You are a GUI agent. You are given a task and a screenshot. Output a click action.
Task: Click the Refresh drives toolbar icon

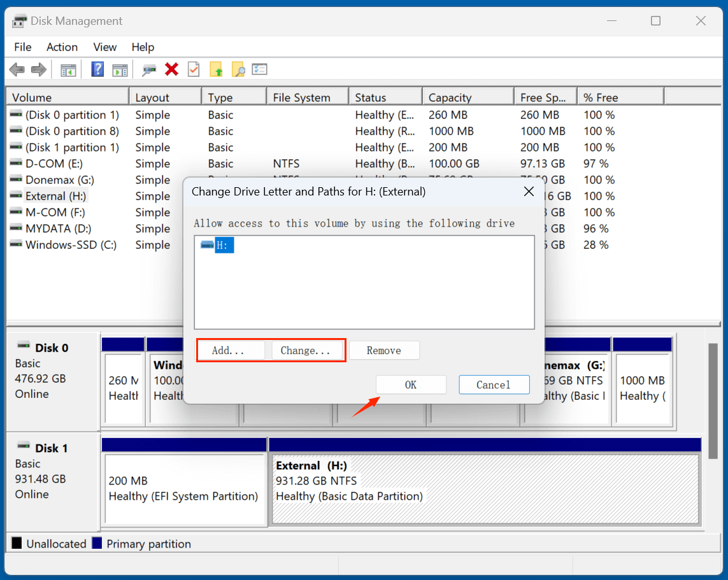(149, 69)
